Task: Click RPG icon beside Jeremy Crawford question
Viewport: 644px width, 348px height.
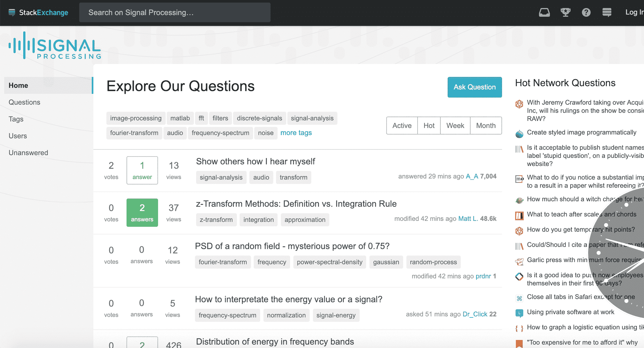Action: coord(519,104)
